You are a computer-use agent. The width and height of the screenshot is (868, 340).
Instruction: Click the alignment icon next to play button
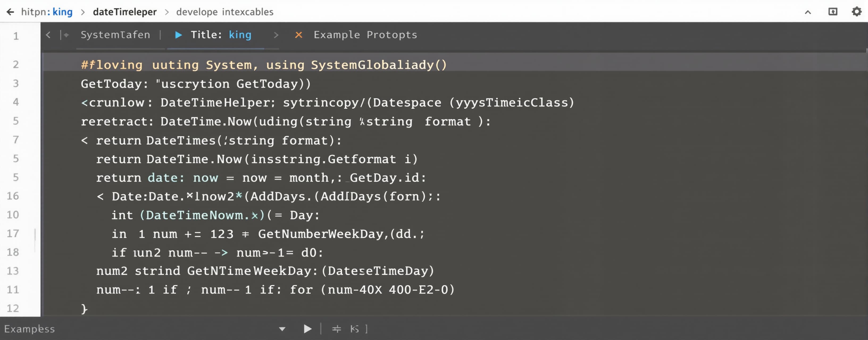pyautogui.click(x=336, y=329)
